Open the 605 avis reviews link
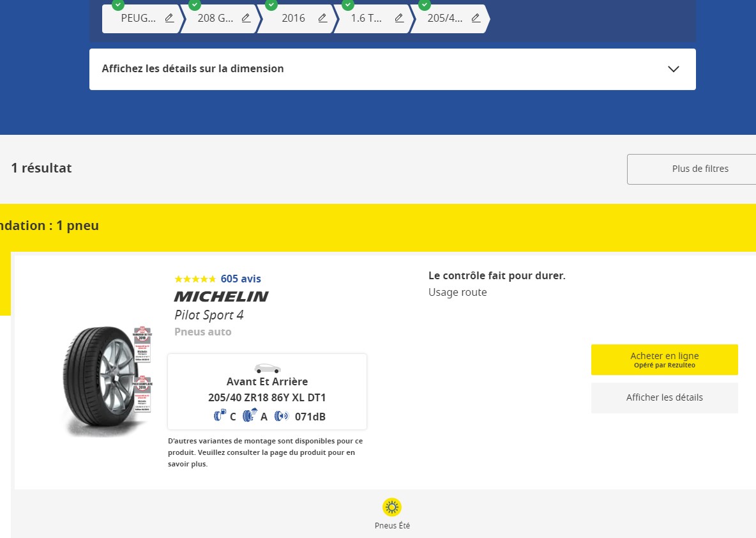756x538 pixels. [241, 279]
